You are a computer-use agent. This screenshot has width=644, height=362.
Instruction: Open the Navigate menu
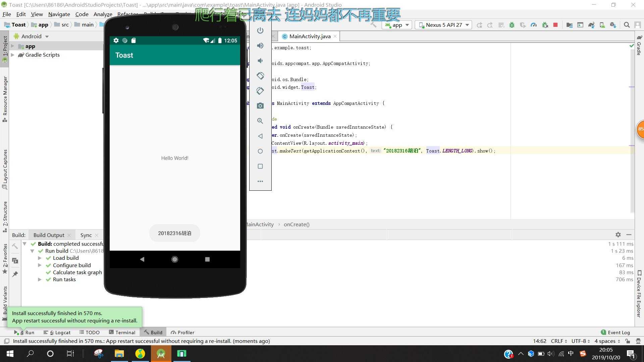tap(59, 14)
